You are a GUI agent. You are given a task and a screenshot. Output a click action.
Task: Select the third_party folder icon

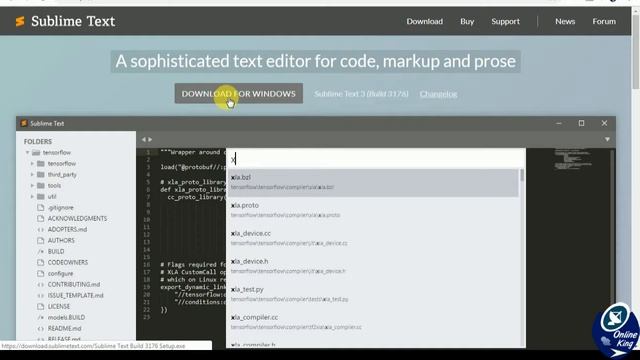click(40, 174)
